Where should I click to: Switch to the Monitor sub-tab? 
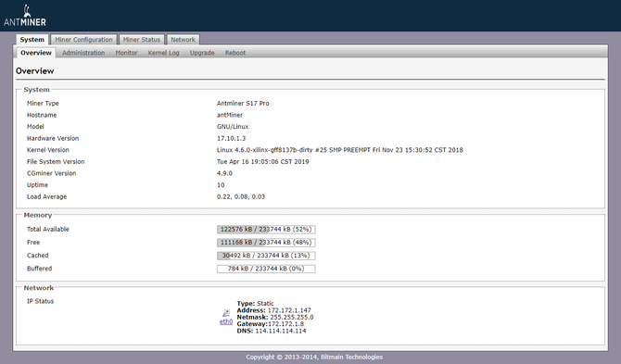pos(126,53)
